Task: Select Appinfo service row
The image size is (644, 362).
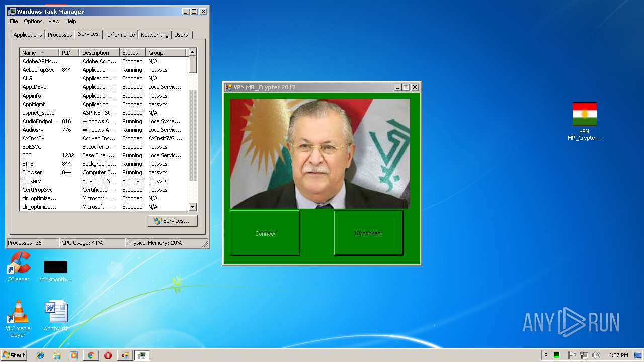Action: pyautogui.click(x=104, y=96)
